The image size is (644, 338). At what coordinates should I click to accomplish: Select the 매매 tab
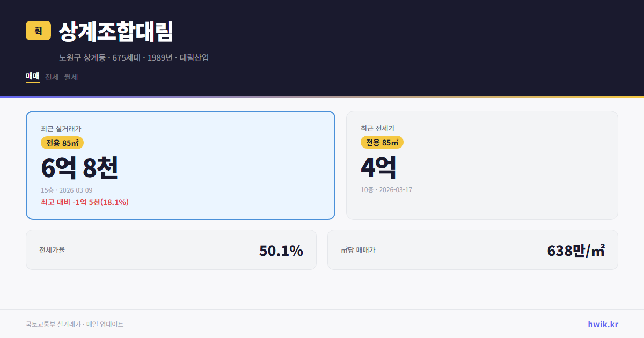point(32,77)
